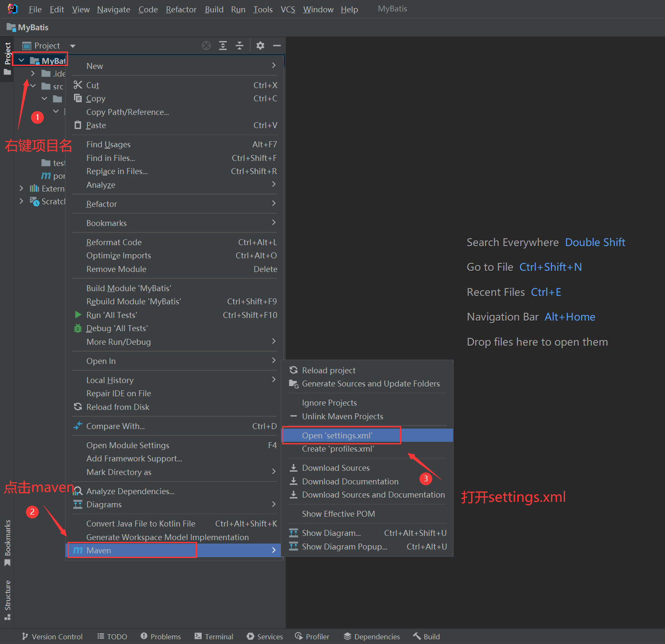Open the Build tool window
The height and width of the screenshot is (644, 665).
coord(426,636)
